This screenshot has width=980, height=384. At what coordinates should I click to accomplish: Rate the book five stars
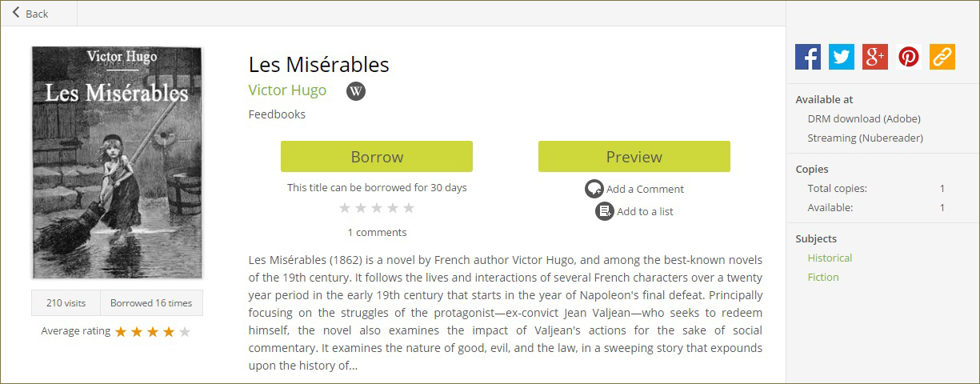tap(409, 208)
